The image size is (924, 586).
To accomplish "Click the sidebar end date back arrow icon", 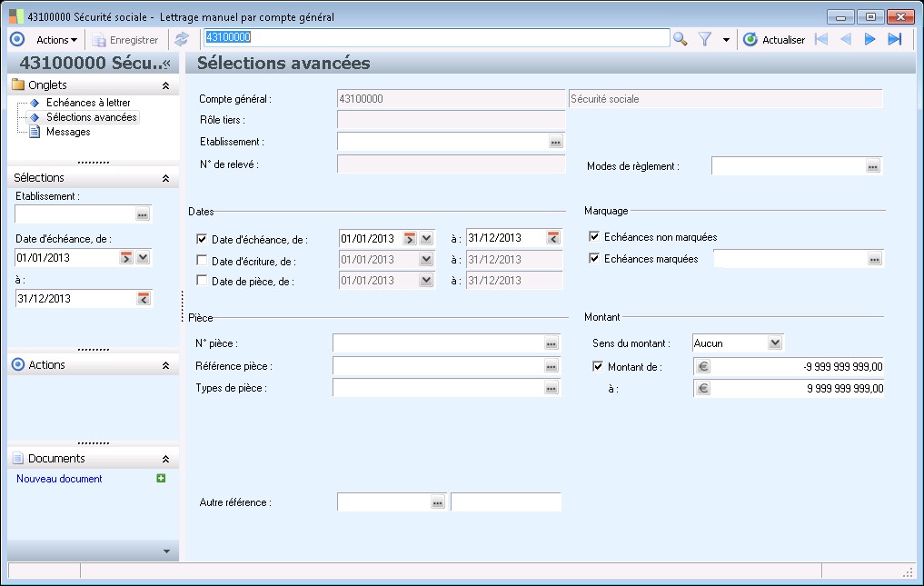I will click(x=144, y=298).
